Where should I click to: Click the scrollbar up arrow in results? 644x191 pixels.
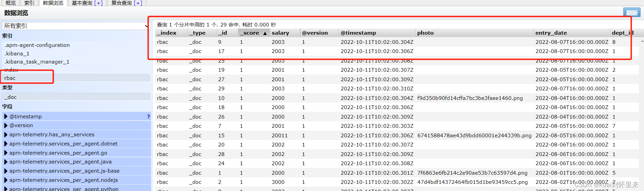pyautogui.click(x=642, y=41)
